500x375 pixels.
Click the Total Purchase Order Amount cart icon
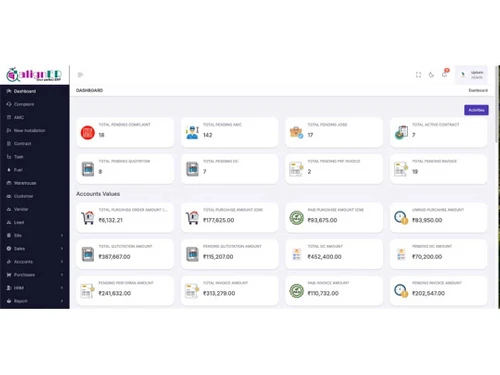tap(88, 218)
